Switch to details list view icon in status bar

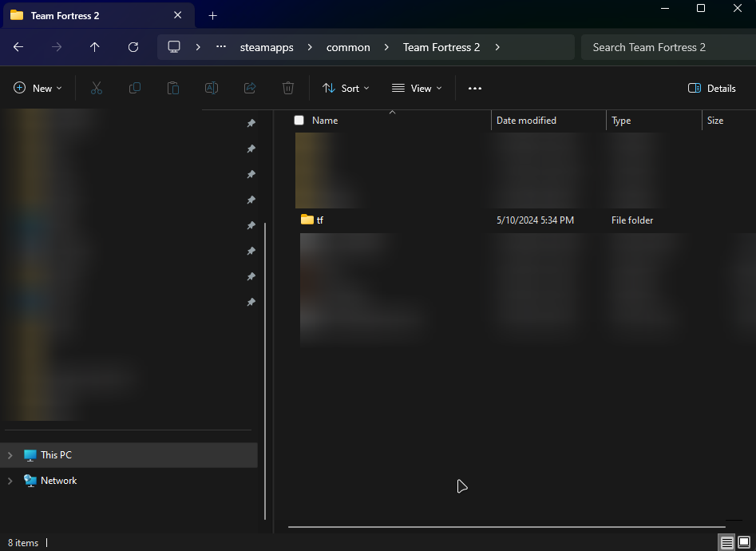(x=727, y=542)
